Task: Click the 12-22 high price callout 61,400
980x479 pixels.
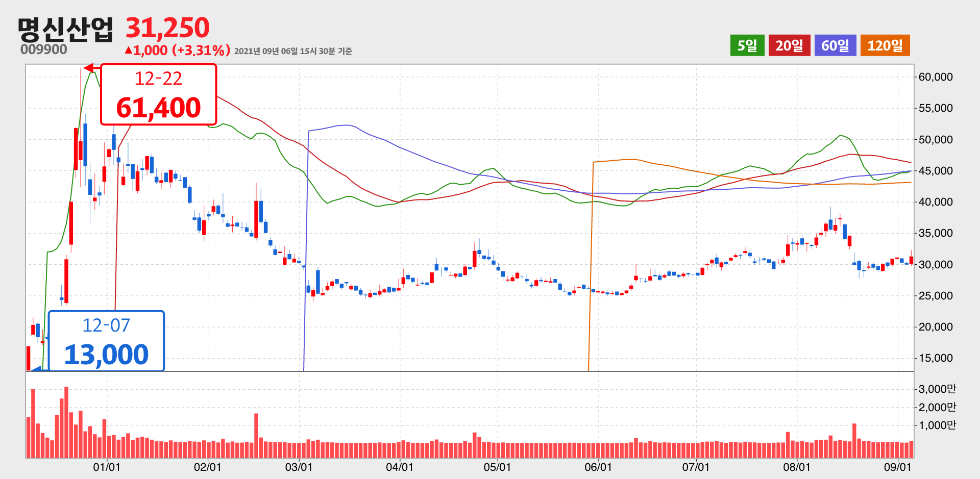Action: pos(159,94)
